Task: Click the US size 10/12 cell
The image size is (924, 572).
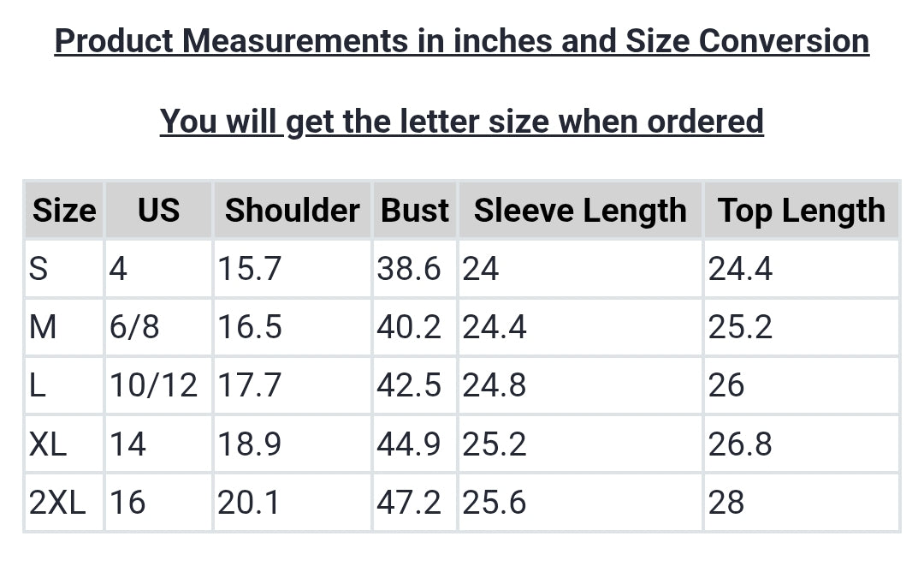Action: click(x=153, y=386)
